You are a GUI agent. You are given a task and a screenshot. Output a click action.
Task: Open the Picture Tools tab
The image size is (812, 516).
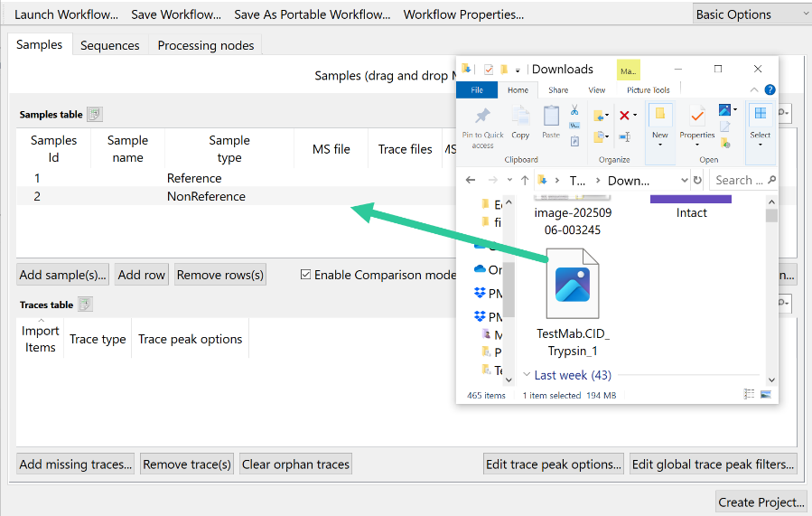[649, 89]
